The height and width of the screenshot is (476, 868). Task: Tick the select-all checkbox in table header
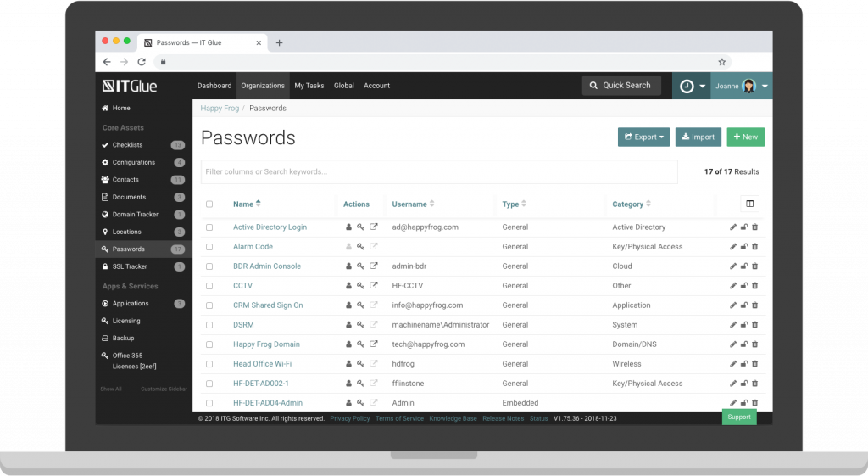[209, 204]
